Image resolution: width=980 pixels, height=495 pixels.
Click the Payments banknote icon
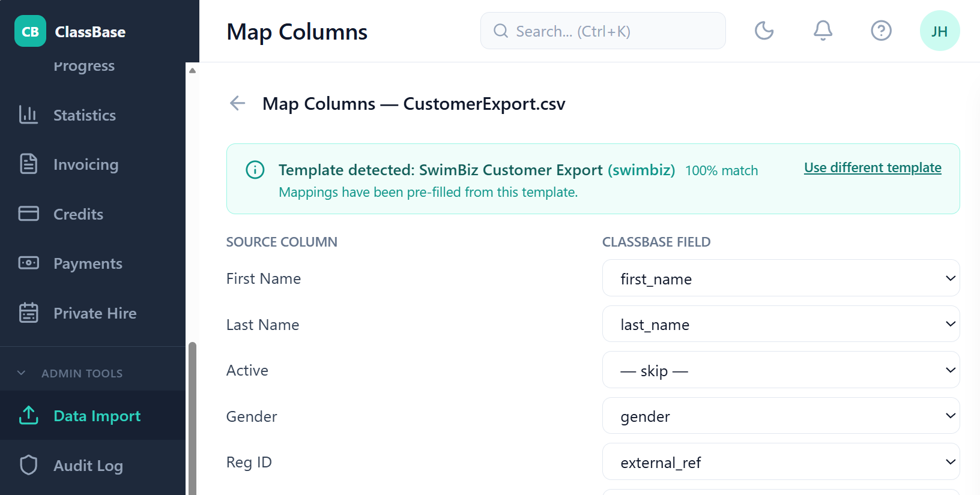(28, 263)
